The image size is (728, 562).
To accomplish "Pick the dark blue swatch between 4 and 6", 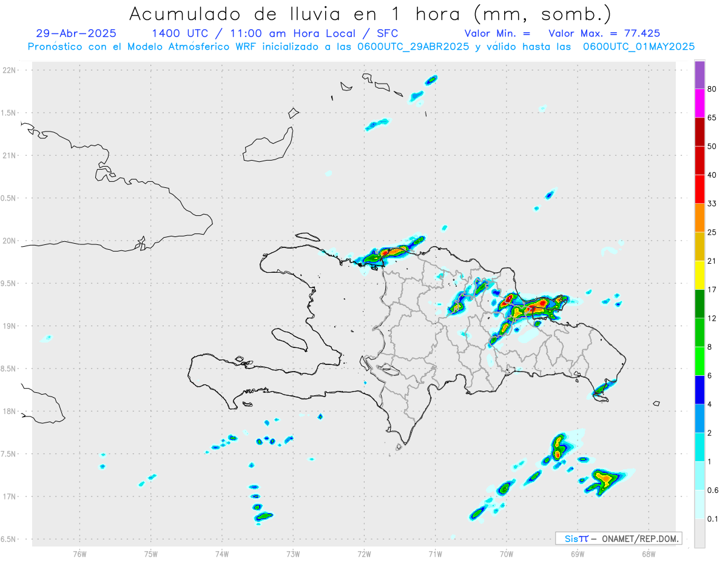I will (699, 389).
